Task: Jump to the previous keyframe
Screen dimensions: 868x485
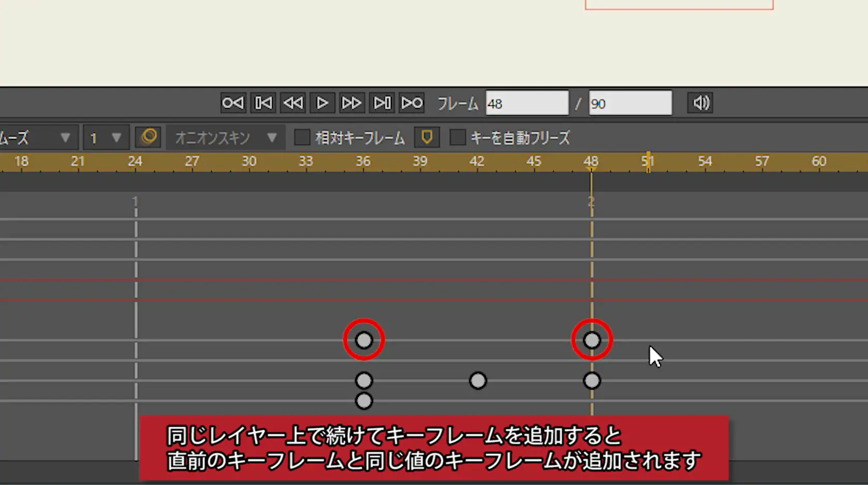Action: [x=232, y=103]
